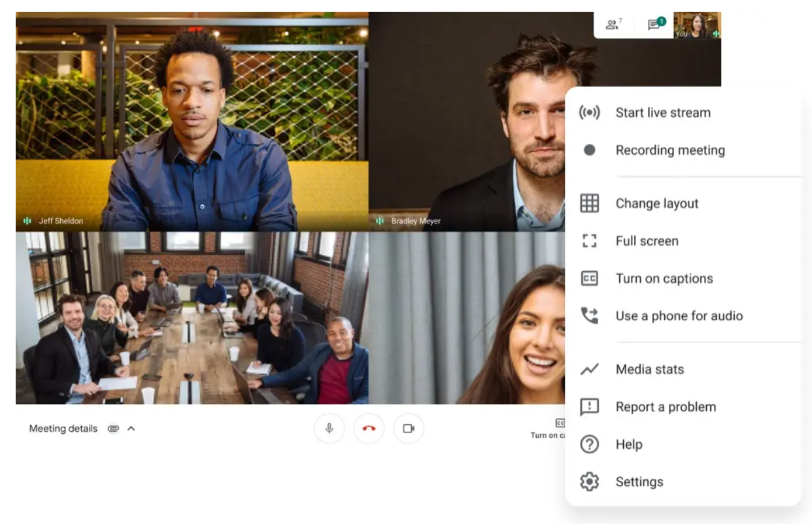Click the Change layout grid icon
This screenshot has height=524, width=812.
point(589,203)
